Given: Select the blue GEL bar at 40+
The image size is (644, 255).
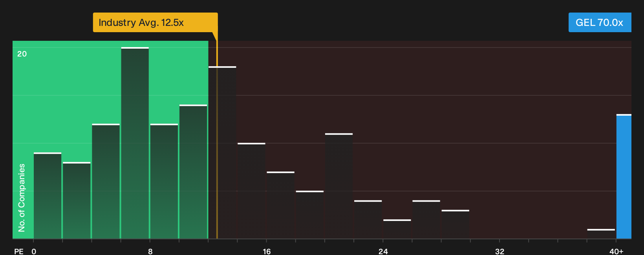Looking at the screenshot, I should (624, 177).
